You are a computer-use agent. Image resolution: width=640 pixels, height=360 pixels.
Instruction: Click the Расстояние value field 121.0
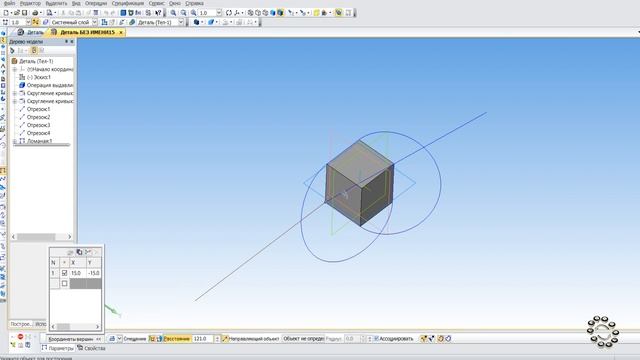coord(202,338)
